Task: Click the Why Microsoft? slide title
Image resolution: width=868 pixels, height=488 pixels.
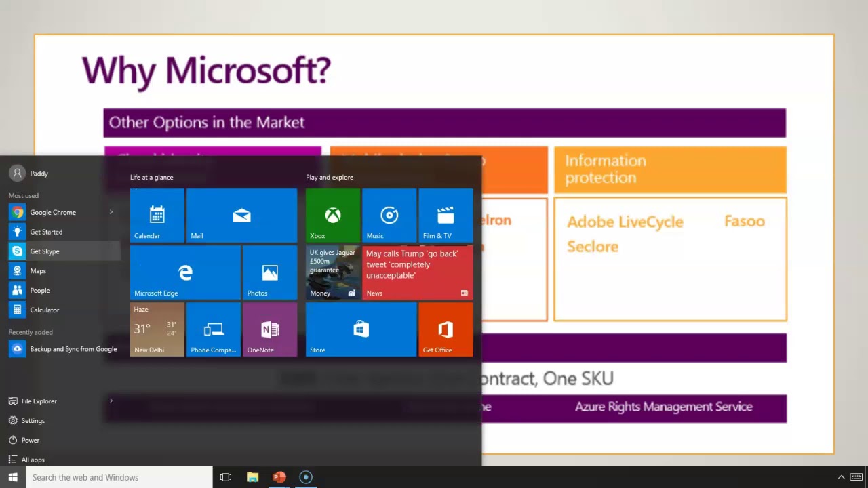Action: 206,71
